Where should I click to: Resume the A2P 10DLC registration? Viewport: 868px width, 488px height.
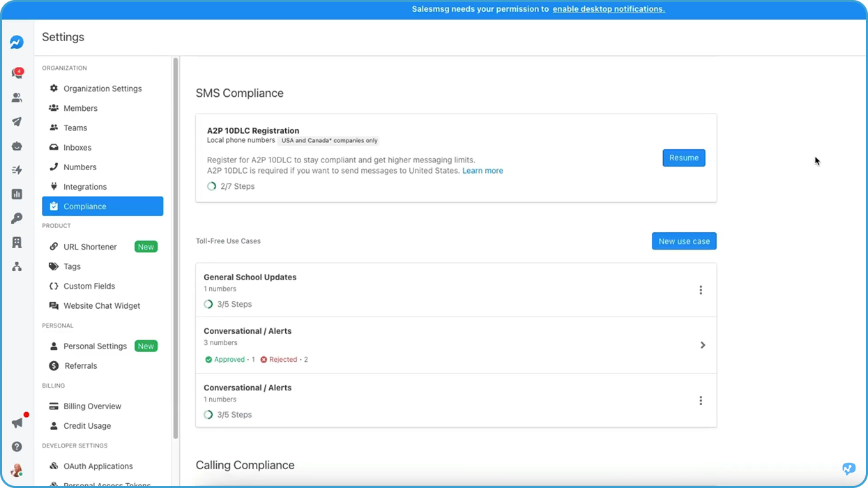[x=683, y=158]
